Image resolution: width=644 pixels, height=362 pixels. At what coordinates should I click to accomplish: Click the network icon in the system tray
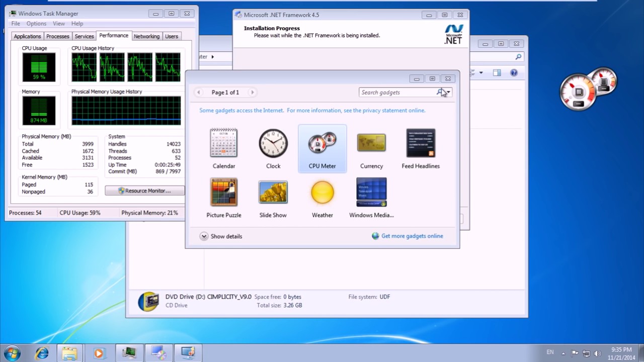click(x=586, y=353)
